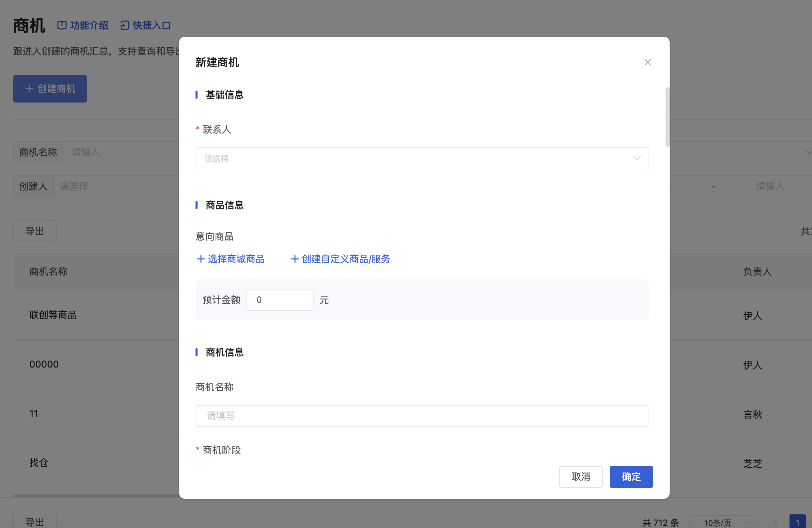Click the 快捷入口 entry icon

[x=125, y=25]
